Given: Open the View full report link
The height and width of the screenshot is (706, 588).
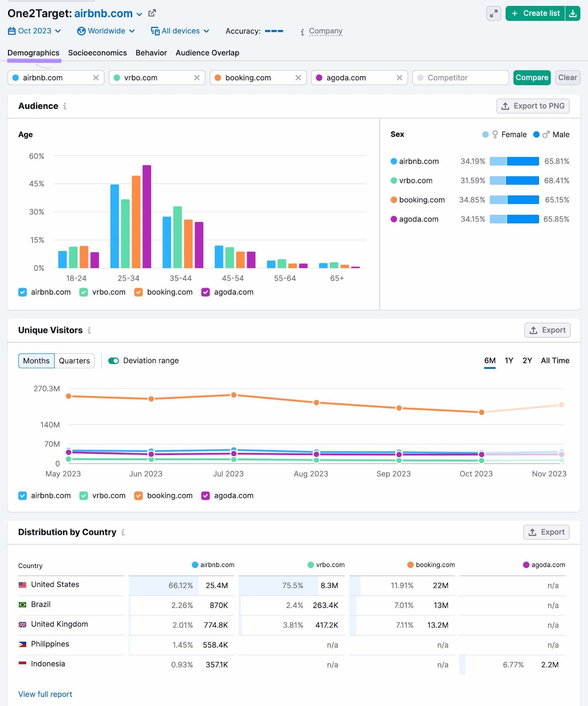Looking at the screenshot, I should click(45, 695).
